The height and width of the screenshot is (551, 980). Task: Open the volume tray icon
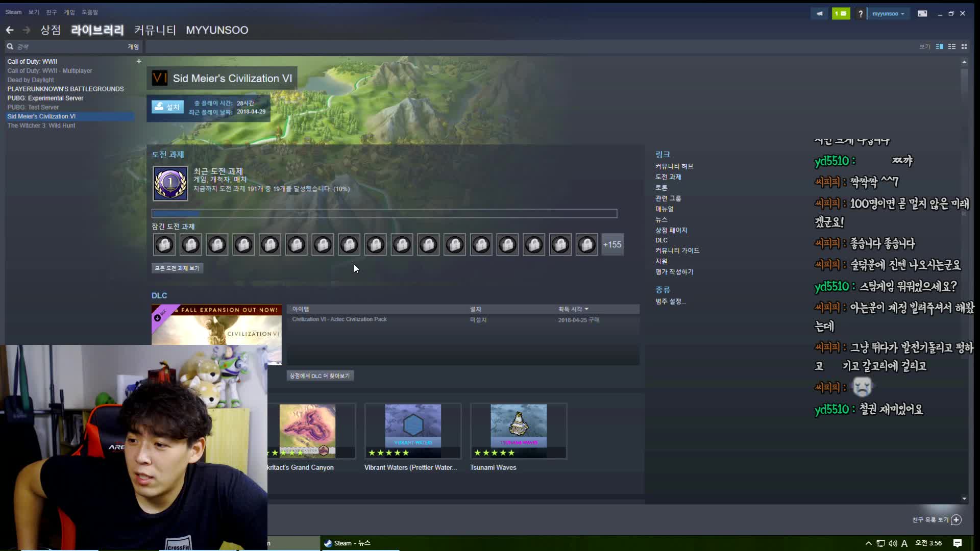pyautogui.click(x=893, y=543)
